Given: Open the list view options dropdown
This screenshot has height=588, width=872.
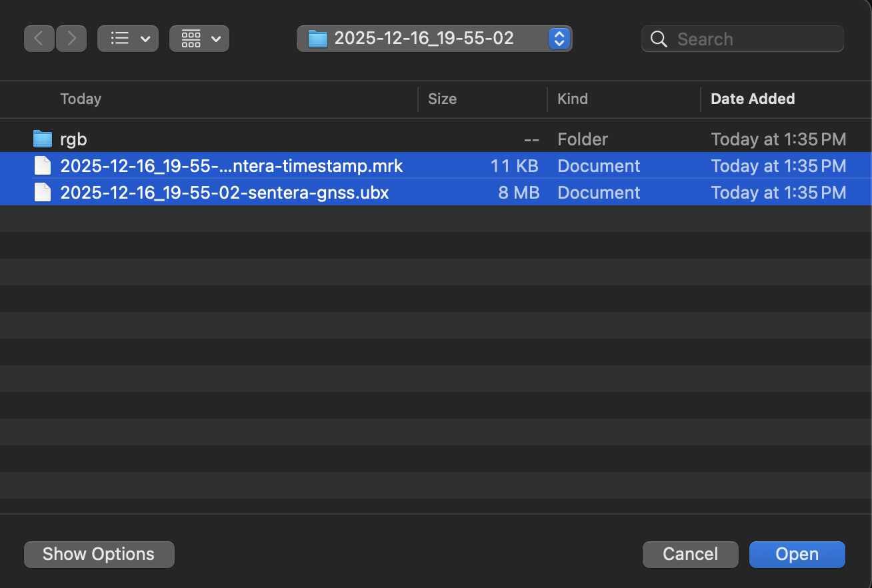Looking at the screenshot, I should pyautogui.click(x=128, y=39).
